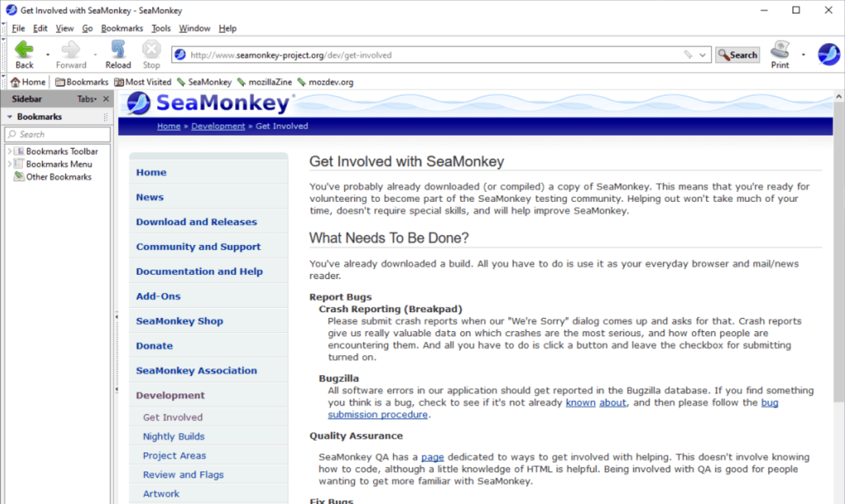Click the 'about' bug link
This screenshot has width=845, height=504.
(612, 402)
